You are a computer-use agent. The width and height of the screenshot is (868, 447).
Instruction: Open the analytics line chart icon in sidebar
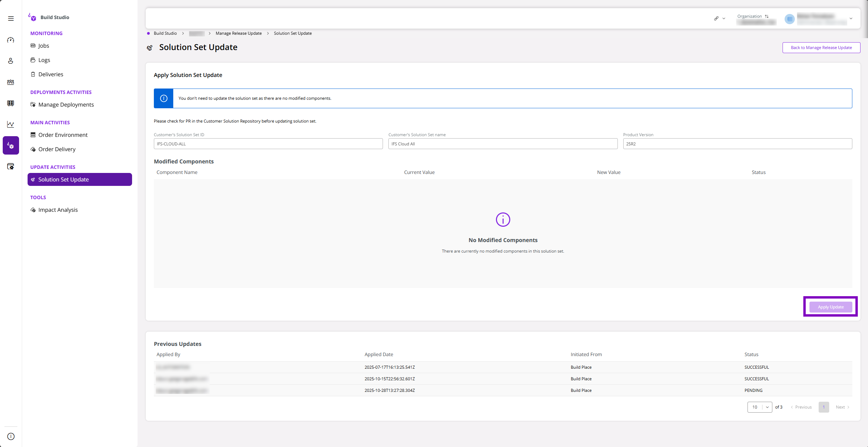[x=11, y=124]
